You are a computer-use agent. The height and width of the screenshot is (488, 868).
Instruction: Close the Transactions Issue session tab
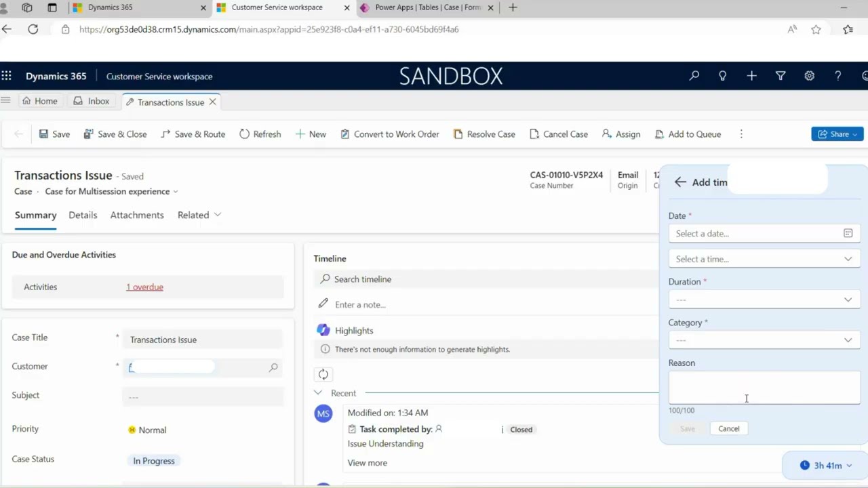point(212,102)
